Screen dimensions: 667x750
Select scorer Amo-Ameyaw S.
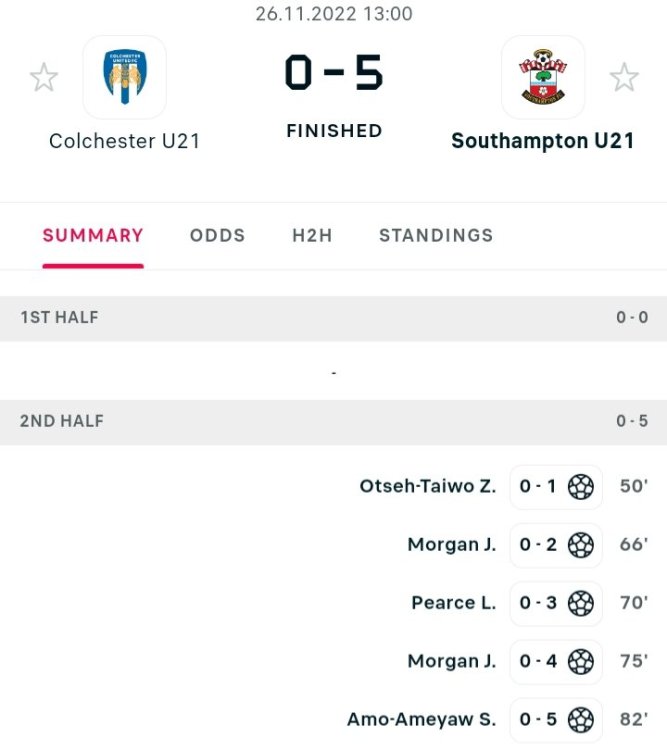point(421,719)
